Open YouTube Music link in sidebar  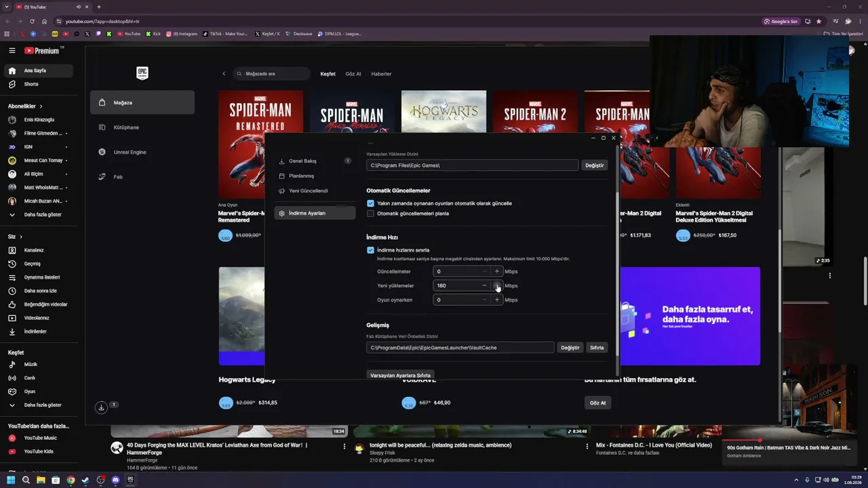pos(41,438)
